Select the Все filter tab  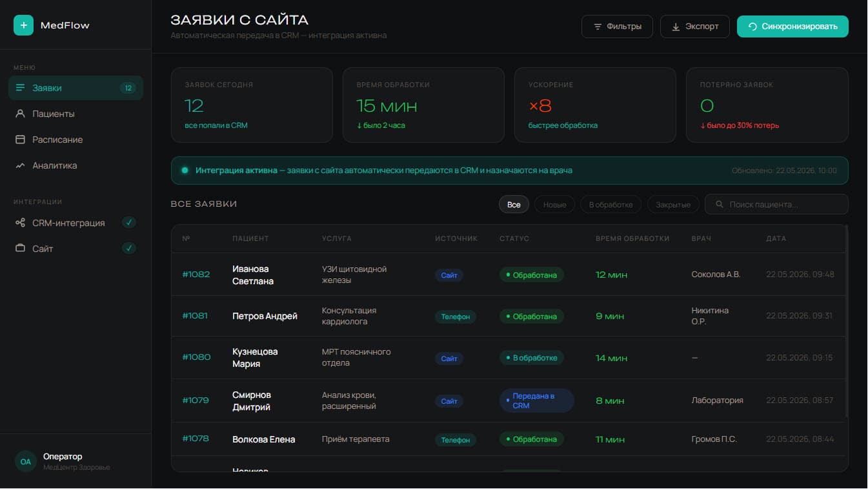point(514,204)
